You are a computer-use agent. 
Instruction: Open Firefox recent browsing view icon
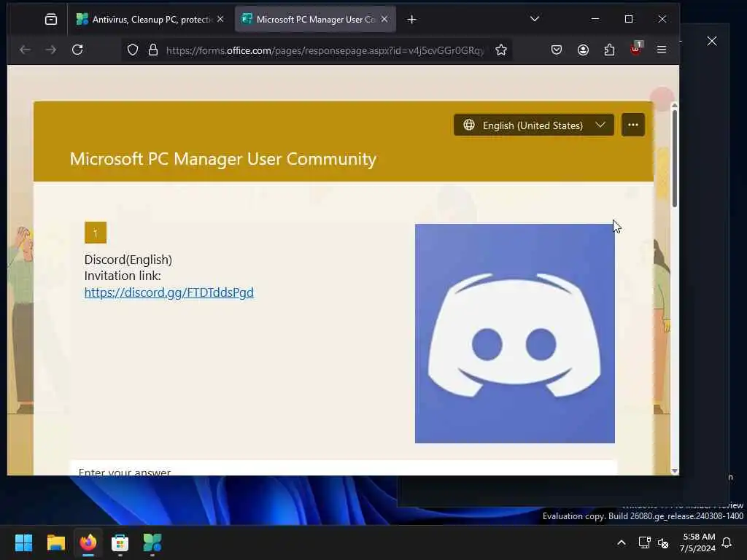point(51,19)
